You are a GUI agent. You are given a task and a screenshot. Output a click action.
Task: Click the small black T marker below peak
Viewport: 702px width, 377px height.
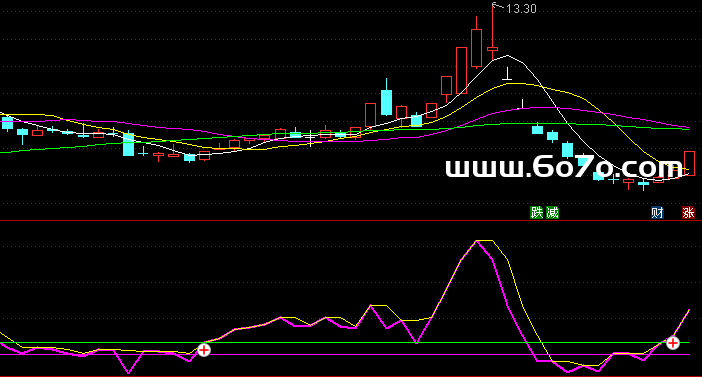click(x=507, y=74)
